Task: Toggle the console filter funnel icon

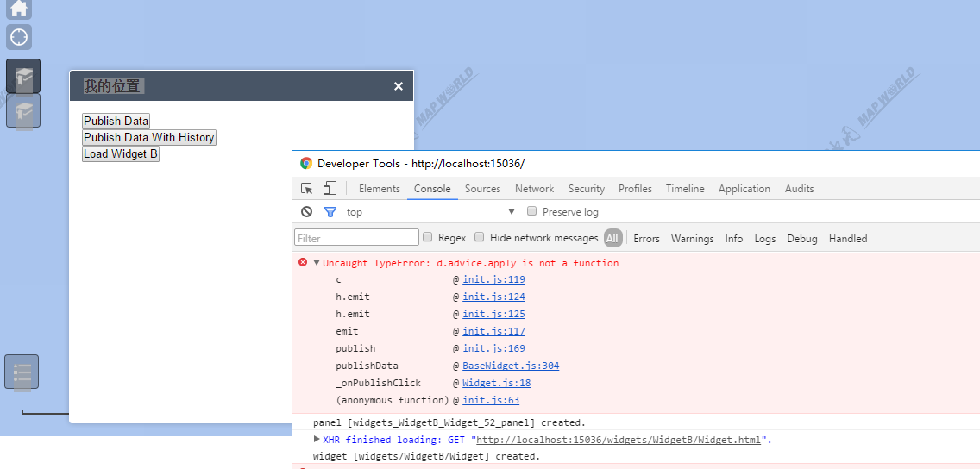Action: [x=330, y=212]
